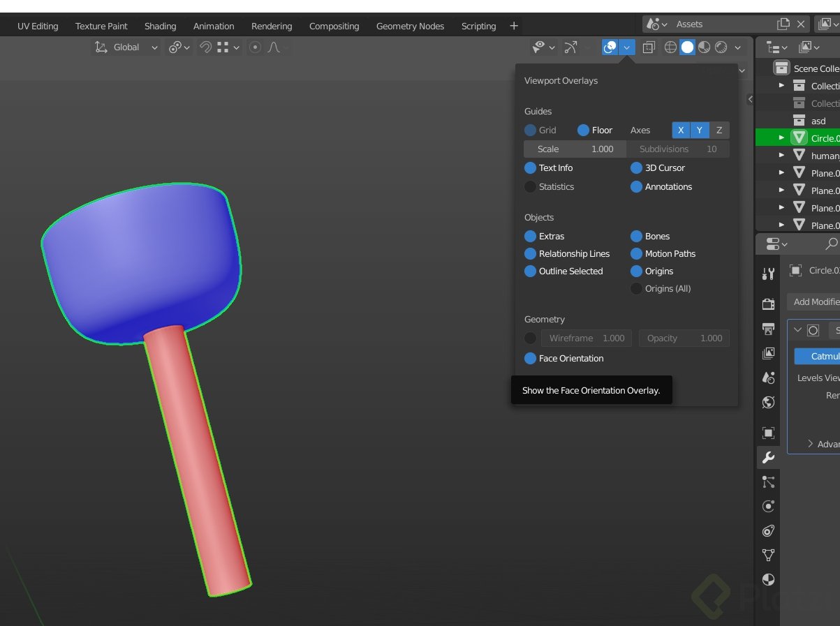Disable Relationship Lines overlay

pyautogui.click(x=530, y=253)
